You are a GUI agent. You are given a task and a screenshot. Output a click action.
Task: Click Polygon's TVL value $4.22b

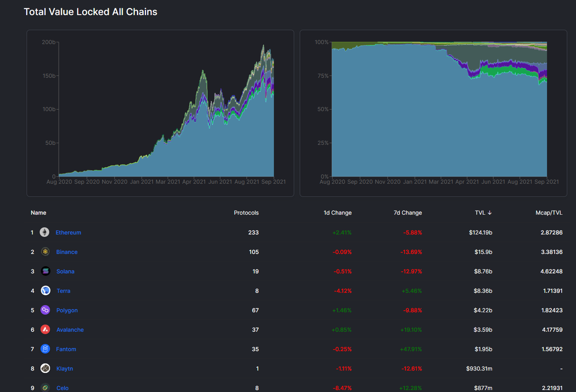coord(483,310)
